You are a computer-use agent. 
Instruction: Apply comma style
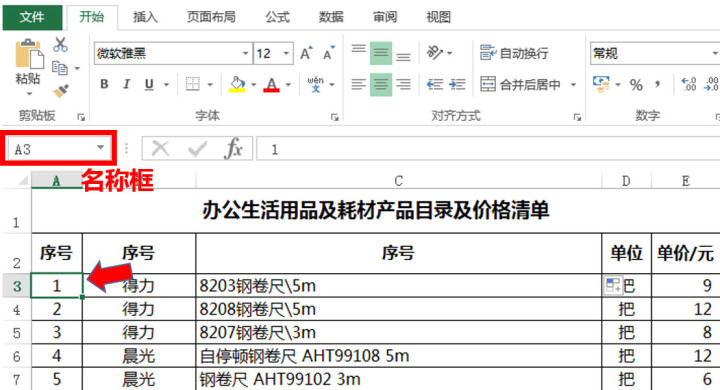[x=658, y=84]
